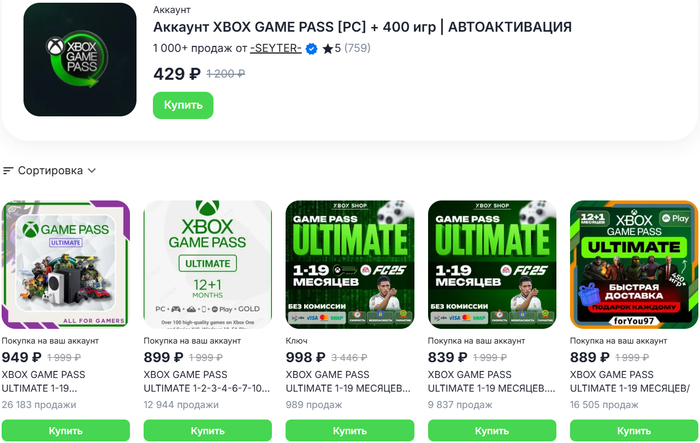Click the sort filter icon

point(8,170)
